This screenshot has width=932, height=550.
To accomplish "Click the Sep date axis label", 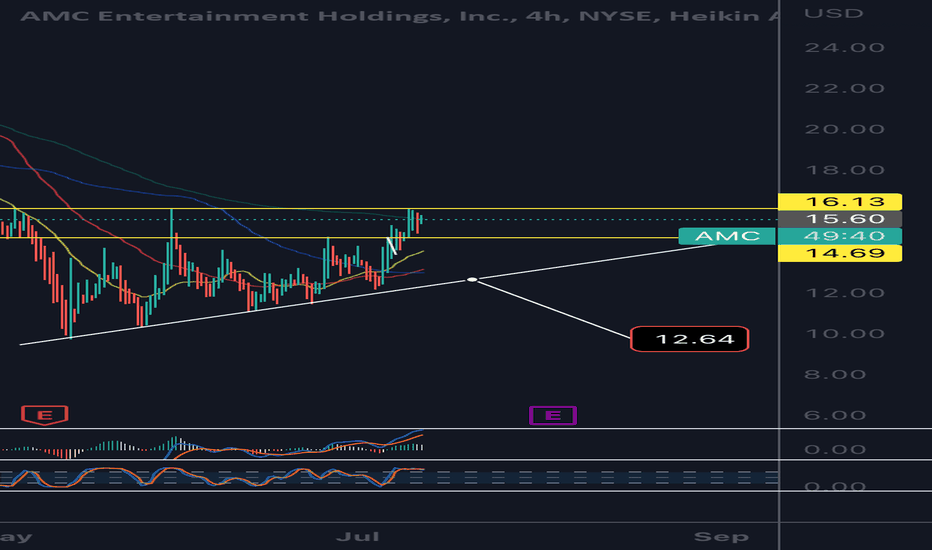I will [x=722, y=537].
